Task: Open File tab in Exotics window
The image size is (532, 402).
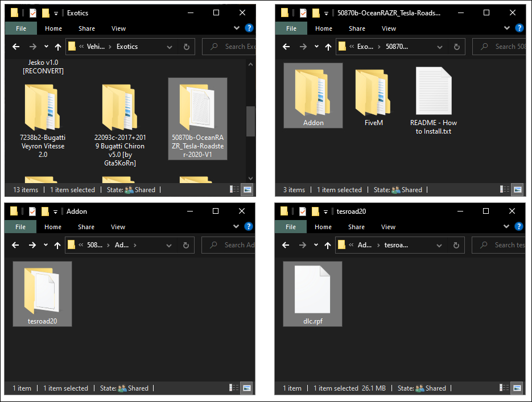Action: tap(21, 28)
